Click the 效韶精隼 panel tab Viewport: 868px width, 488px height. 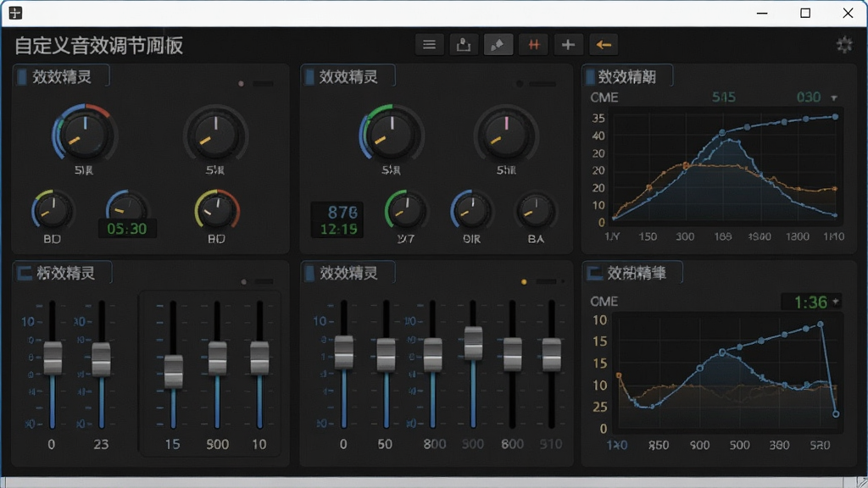[632, 273]
